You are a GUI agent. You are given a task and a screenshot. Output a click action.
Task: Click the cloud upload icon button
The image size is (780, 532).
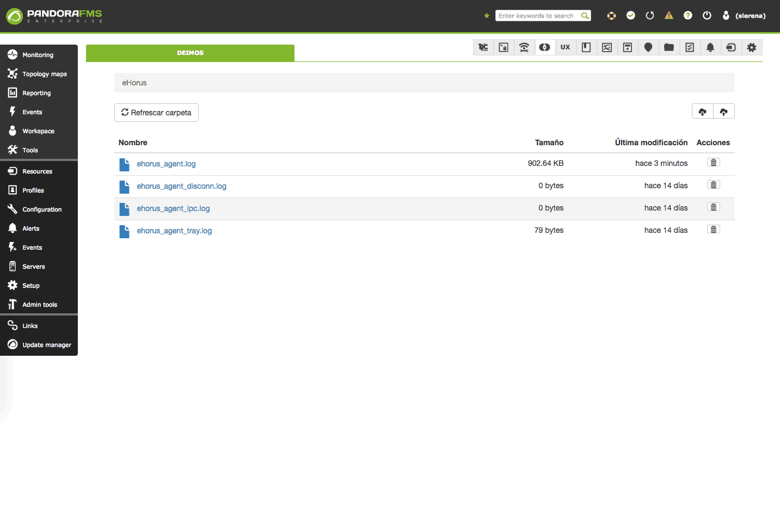[724, 112]
